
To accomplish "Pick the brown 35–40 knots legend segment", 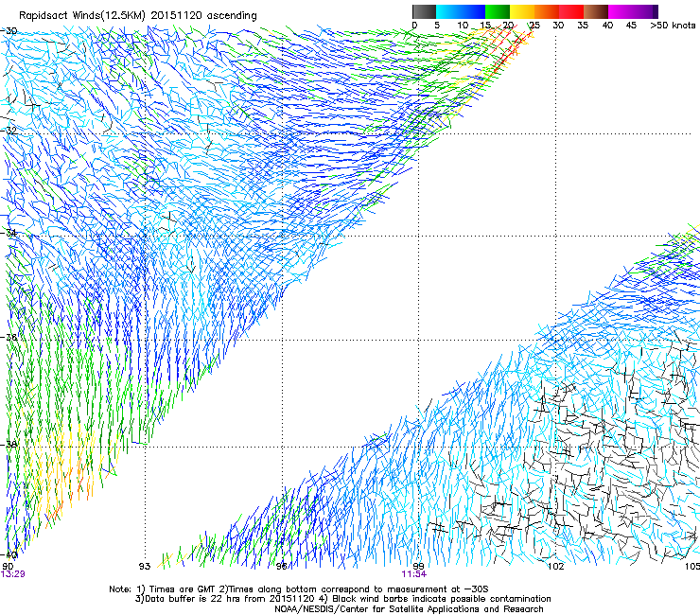I will point(596,11).
